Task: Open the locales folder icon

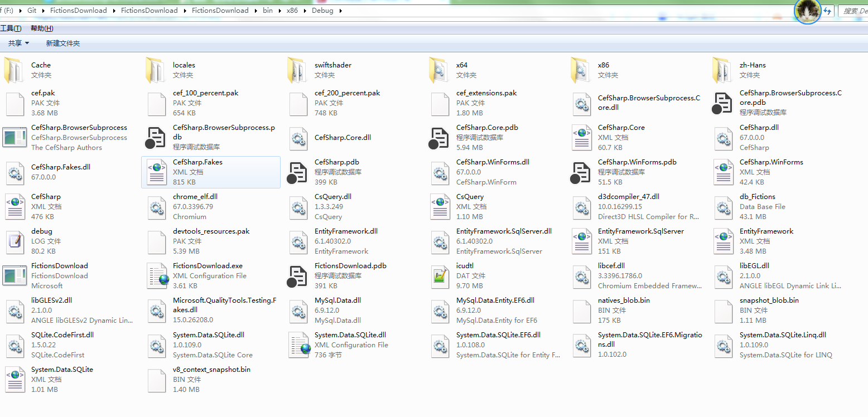Action: coord(156,70)
